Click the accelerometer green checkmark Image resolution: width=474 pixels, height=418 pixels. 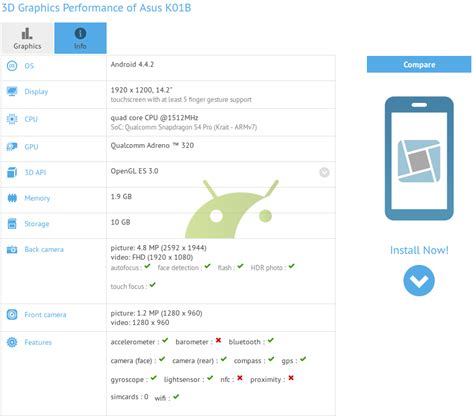[x=165, y=340]
